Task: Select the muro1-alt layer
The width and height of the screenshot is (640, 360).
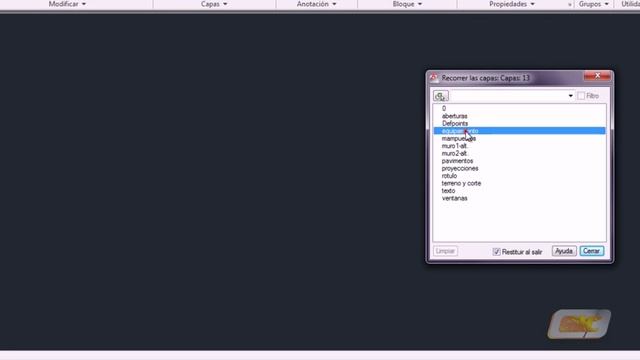Action: pyautogui.click(x=519, y=146)
